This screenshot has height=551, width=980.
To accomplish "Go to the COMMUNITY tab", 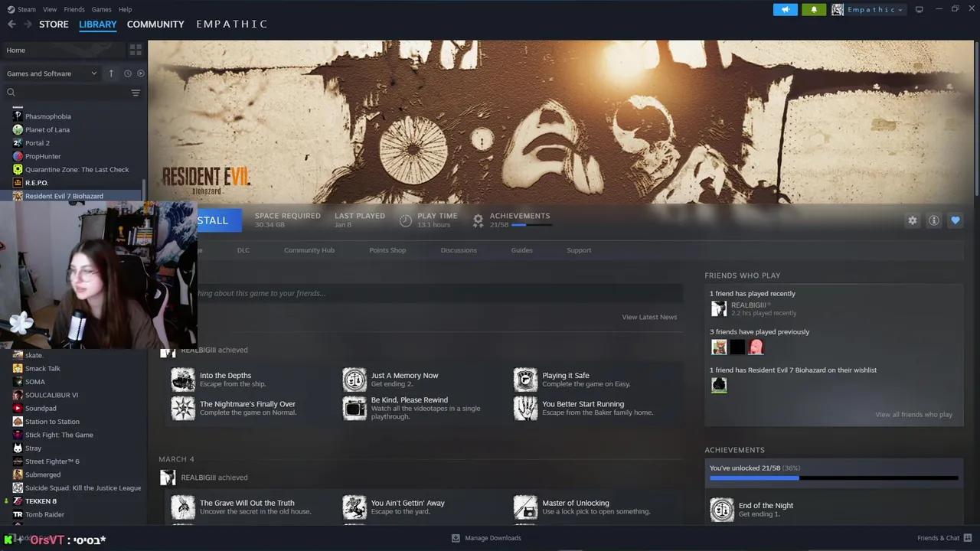I will coord(155,24).
